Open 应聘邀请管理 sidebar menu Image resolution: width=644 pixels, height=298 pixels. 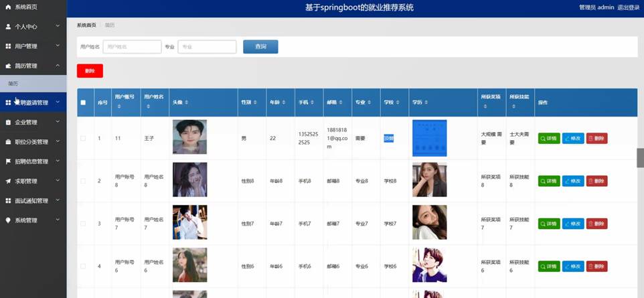point(33,102)
